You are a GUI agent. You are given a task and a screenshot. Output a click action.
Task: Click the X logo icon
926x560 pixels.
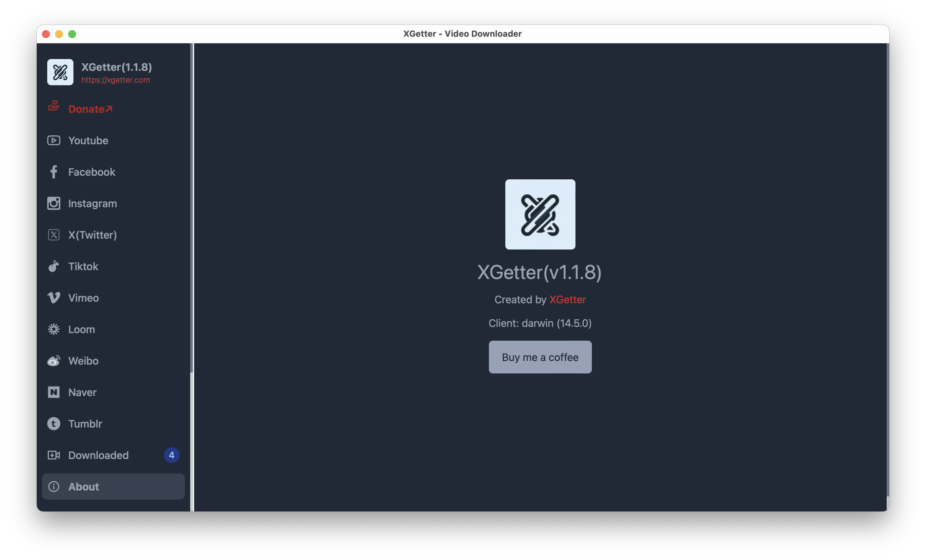pos(54,235)
